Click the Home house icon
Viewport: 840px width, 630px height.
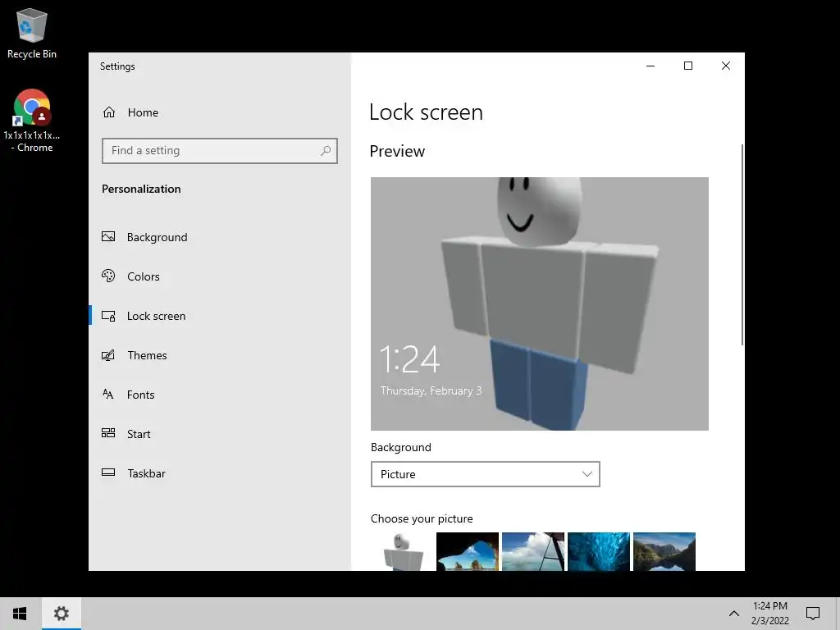(109, 112)
